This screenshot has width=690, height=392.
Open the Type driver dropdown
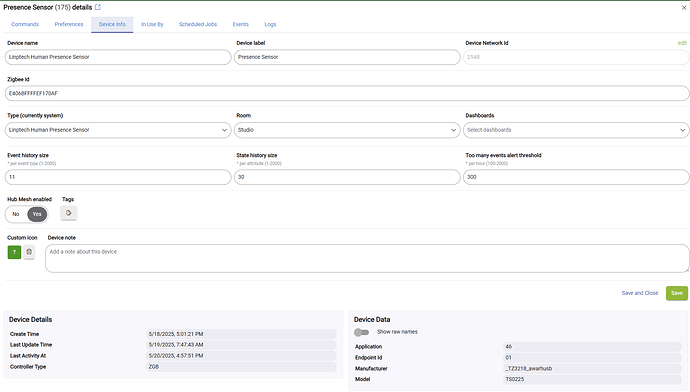118,130
